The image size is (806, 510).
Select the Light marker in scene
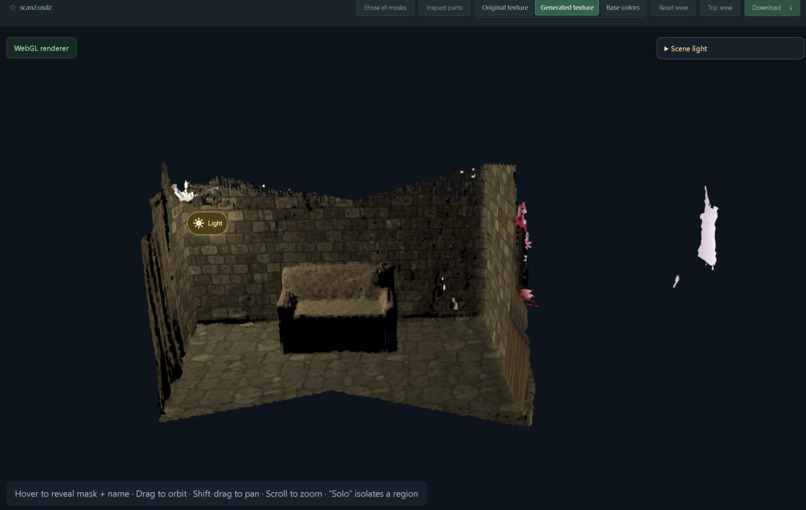pos(207,223)
